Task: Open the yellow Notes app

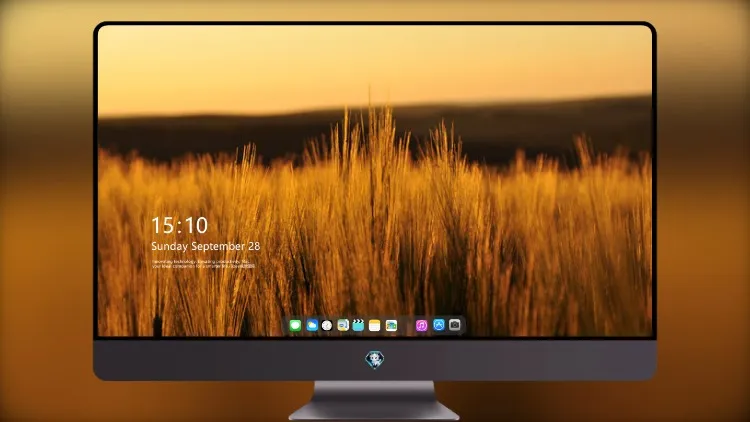Action: pos(375,325)
